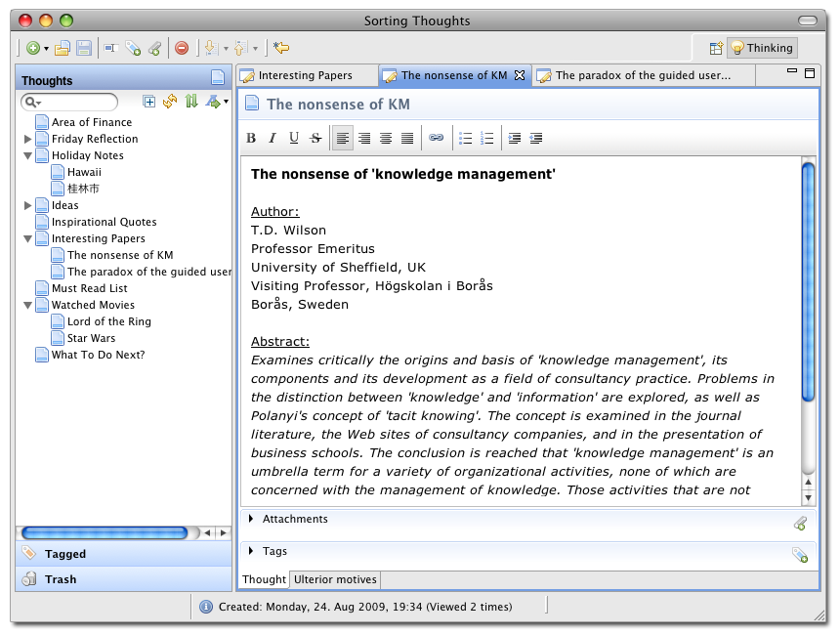
Task: Toggle strikethrough formatting
Action: click(315, 139)
